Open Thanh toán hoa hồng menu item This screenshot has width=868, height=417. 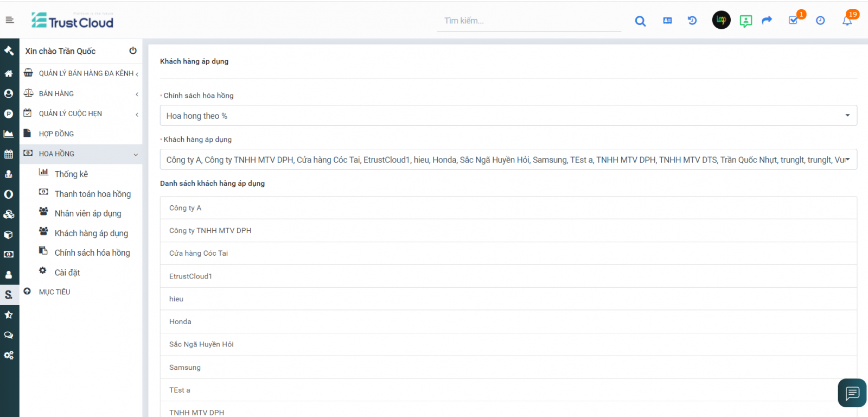pyautogui.click(x=92, y=194)
